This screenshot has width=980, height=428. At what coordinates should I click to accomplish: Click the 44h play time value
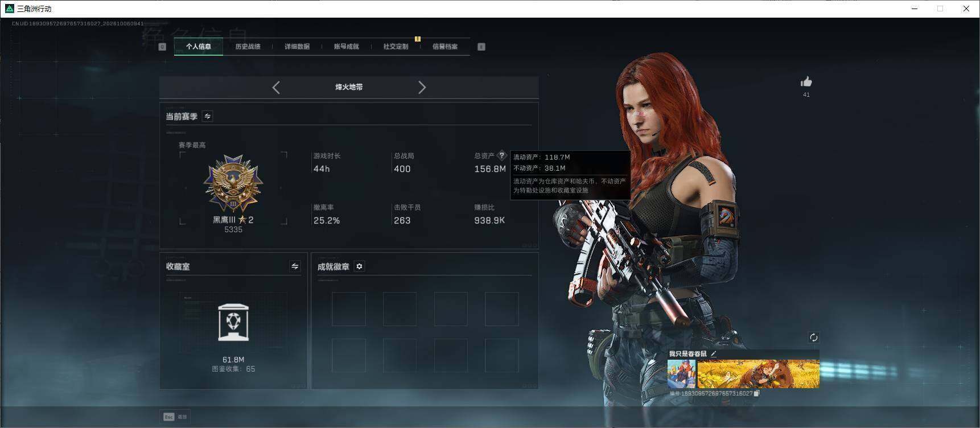(x=322, y=169)
